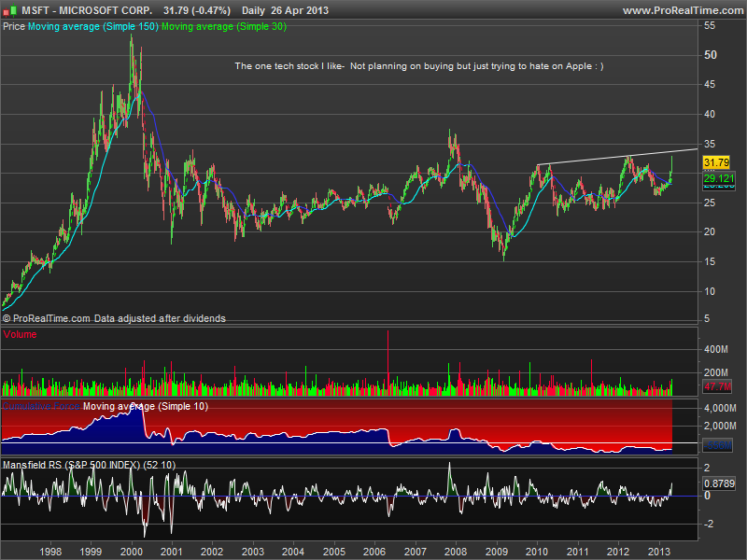Open the www.ProRealTime.com link
This screenshot has width=747, height=560.
tap(682, 10)
